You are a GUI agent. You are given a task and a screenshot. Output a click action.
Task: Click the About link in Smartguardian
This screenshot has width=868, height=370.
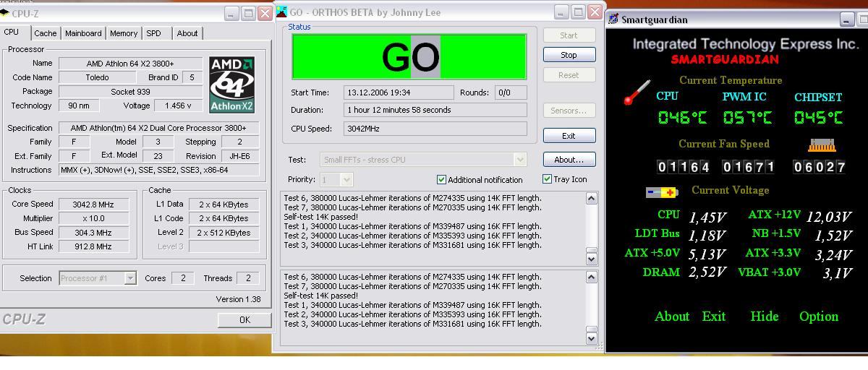(672, 317)
